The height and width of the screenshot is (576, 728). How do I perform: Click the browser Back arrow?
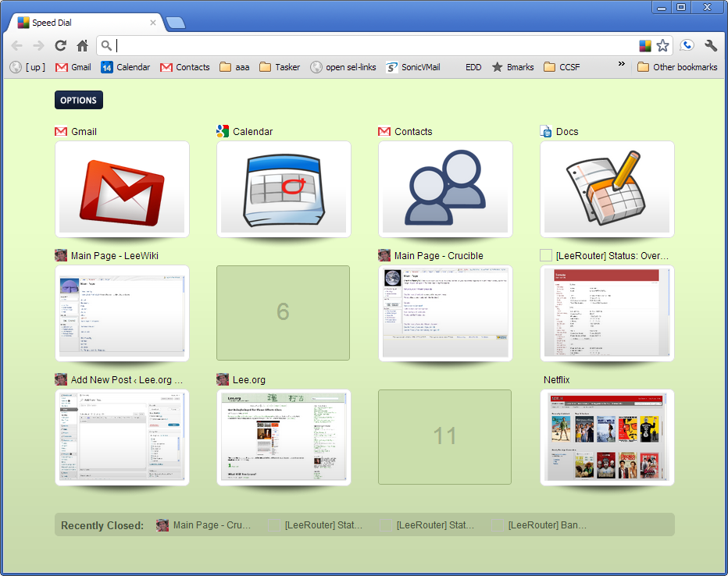coord(16,45)
